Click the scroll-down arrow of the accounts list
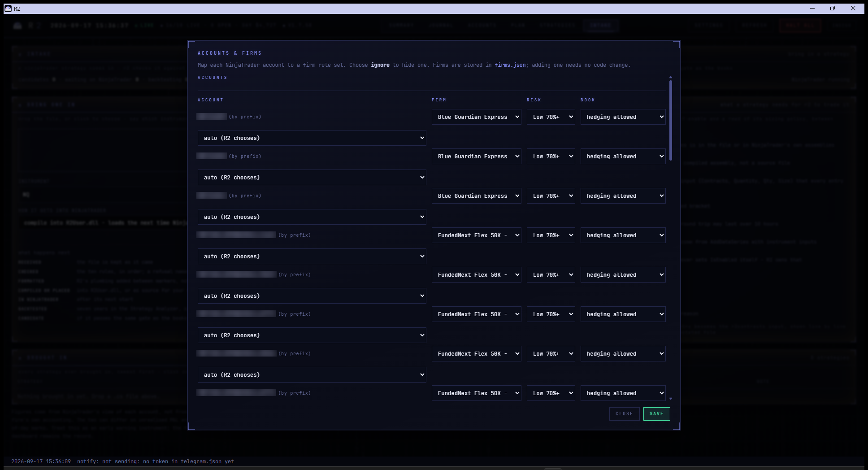 671,398
